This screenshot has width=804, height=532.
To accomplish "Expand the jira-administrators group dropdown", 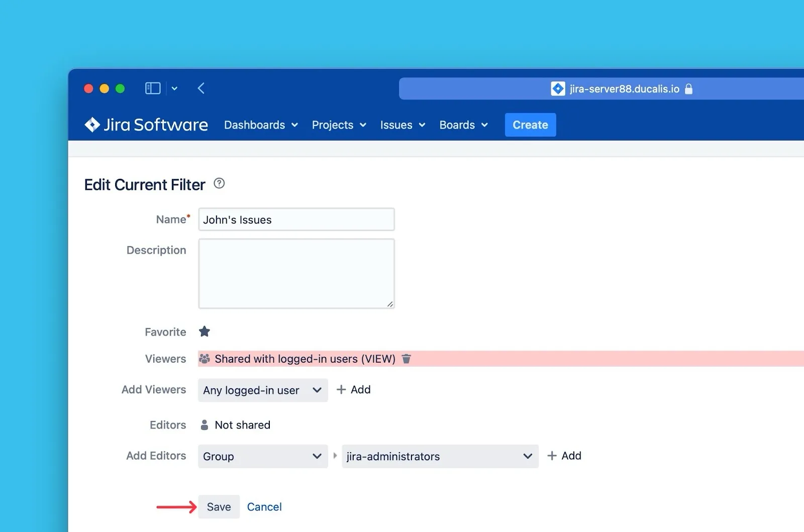I will (440, 456).
